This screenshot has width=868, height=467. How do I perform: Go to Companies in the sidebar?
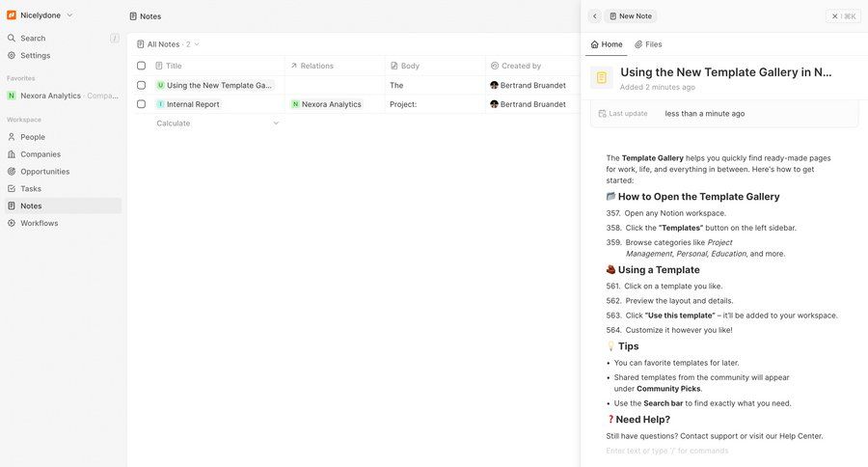(41, 154)
